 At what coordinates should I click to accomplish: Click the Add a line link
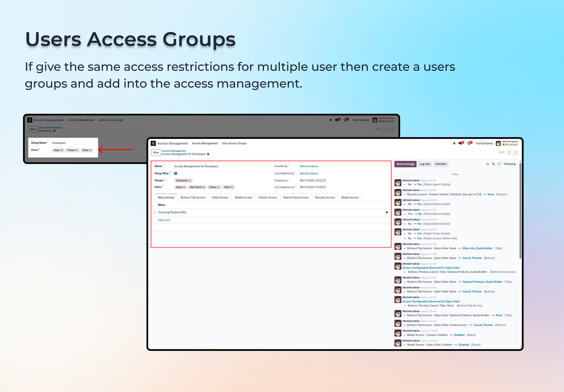point(164,220)
